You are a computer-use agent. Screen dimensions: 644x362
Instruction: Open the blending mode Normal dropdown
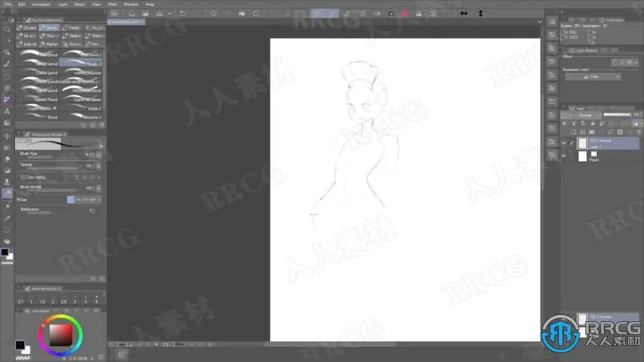pyautogui.click(x=587, y=115)
